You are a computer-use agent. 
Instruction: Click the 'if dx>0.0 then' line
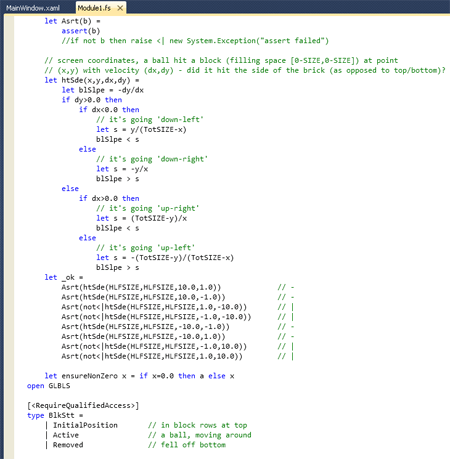109,198
